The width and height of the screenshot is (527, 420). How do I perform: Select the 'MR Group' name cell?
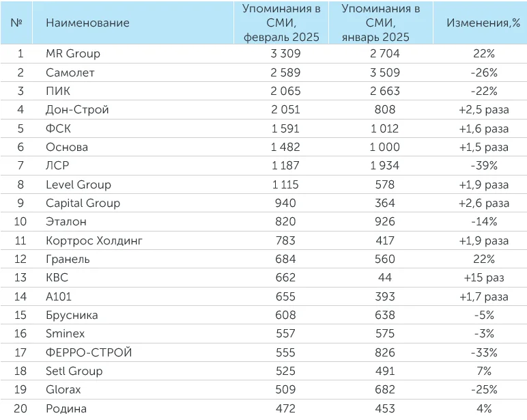point(72,53)
